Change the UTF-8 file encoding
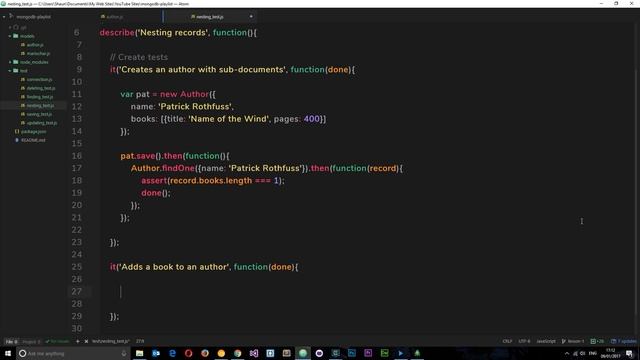This screenshot has height=360, width=640. point(524,341)
